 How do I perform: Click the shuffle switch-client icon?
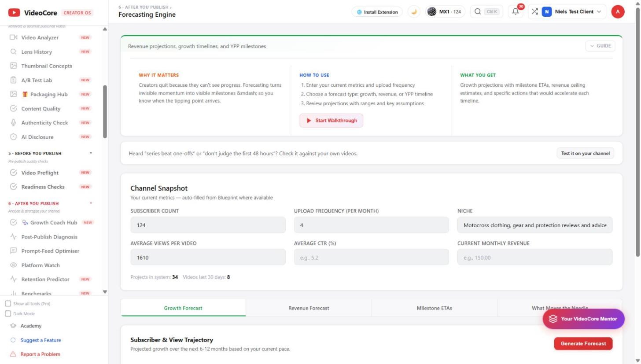(x=534, y=12)
